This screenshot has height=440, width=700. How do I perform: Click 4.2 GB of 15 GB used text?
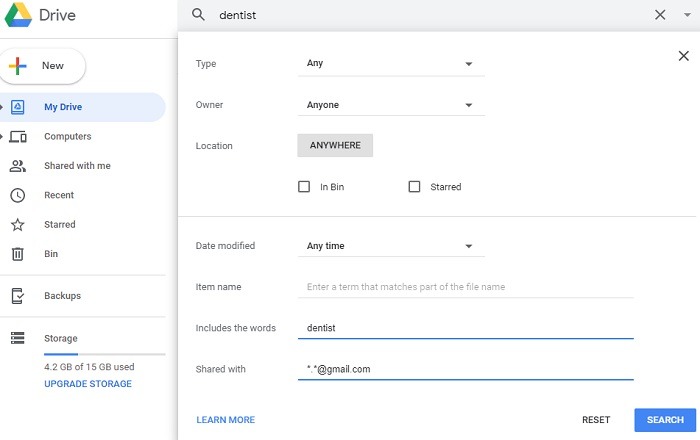(x=89, y=367)
